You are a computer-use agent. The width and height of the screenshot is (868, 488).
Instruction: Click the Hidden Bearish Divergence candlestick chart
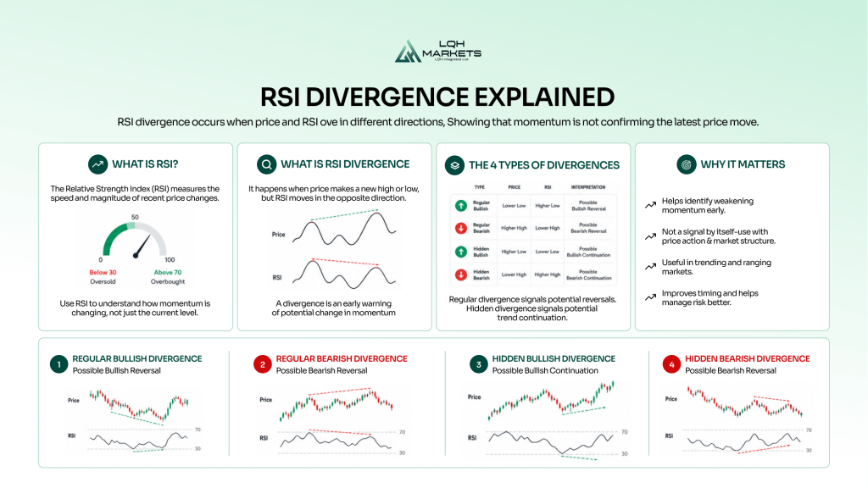[744, 402]
